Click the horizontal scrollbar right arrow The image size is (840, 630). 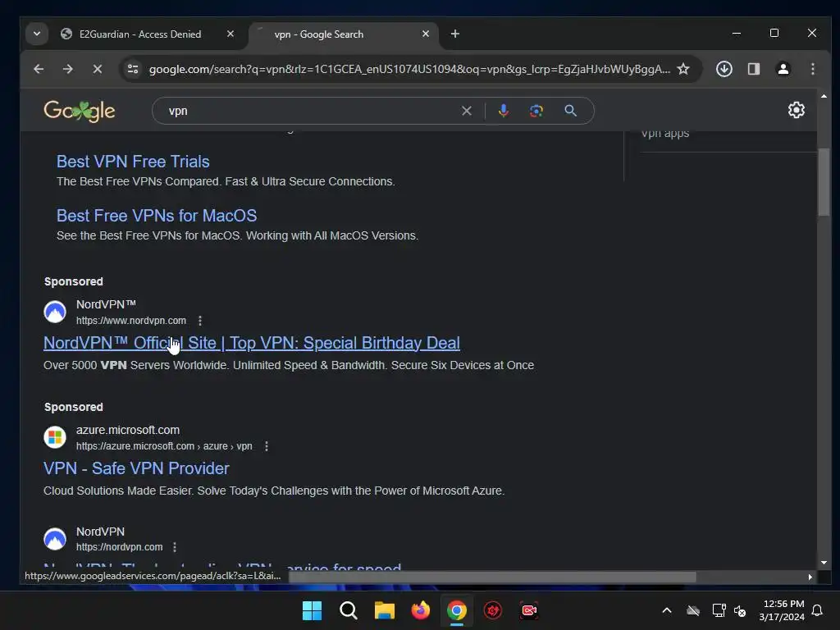pyautogui.click(x=810, y=577)
